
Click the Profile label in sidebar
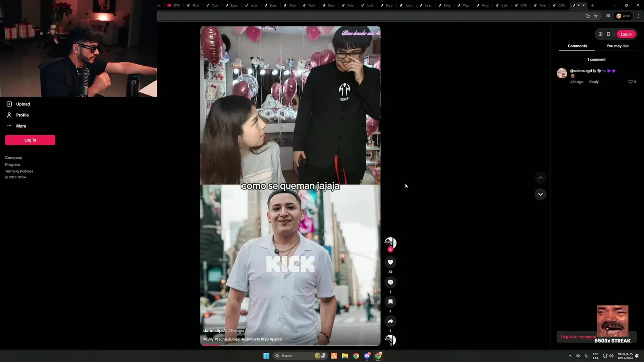[x=22, y=115]
